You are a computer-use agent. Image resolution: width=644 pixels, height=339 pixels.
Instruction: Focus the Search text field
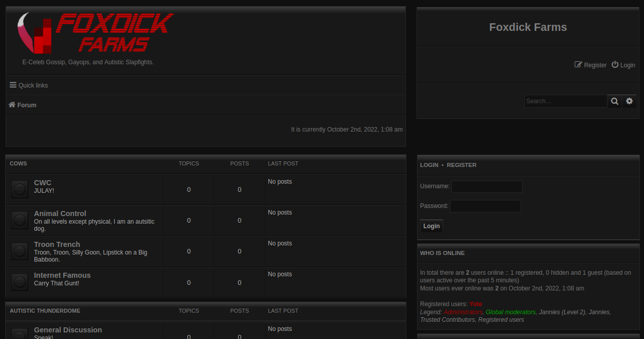[x=566, y=101]
